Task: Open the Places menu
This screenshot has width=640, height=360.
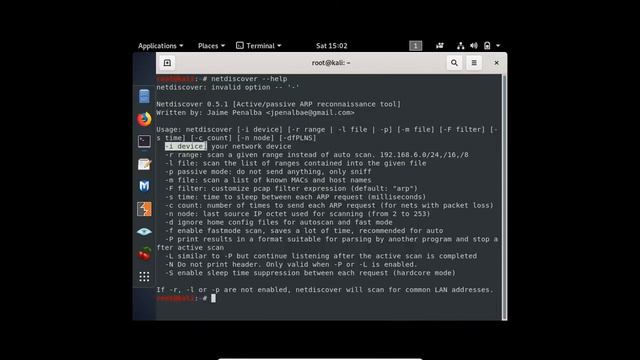Action: coord(211,46)
